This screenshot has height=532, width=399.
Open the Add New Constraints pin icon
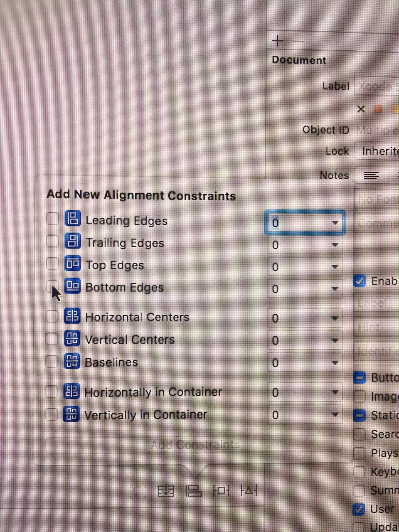(221, 491)
